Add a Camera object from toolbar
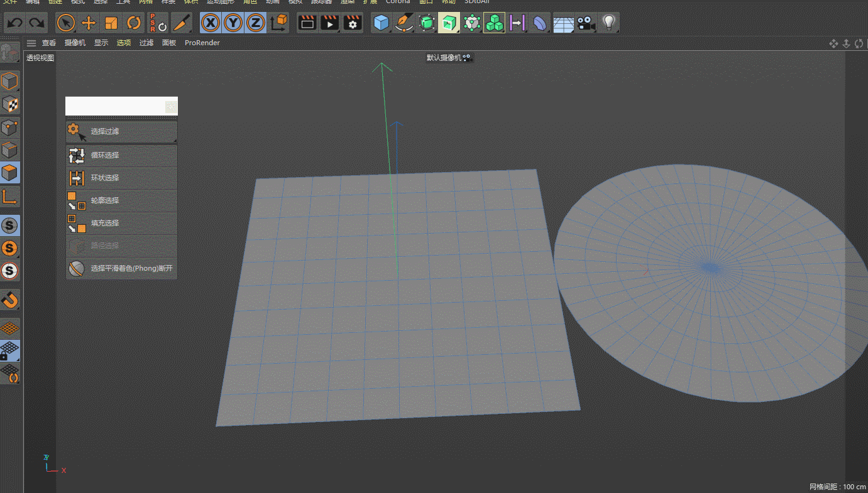 586,23
